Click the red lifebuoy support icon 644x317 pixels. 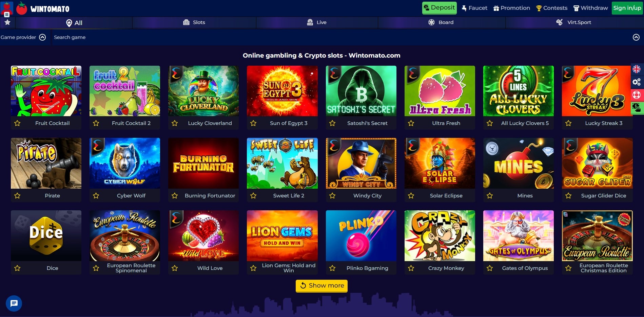tap(637, 95)
